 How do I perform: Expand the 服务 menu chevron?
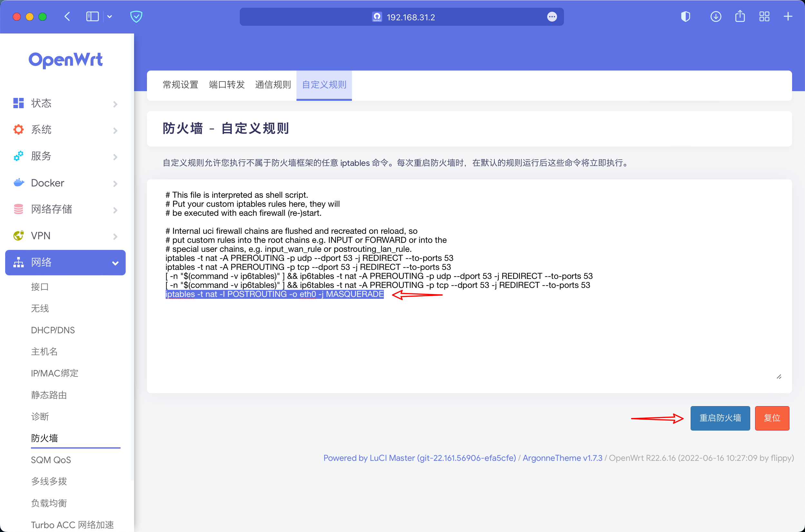pos(115,157)
